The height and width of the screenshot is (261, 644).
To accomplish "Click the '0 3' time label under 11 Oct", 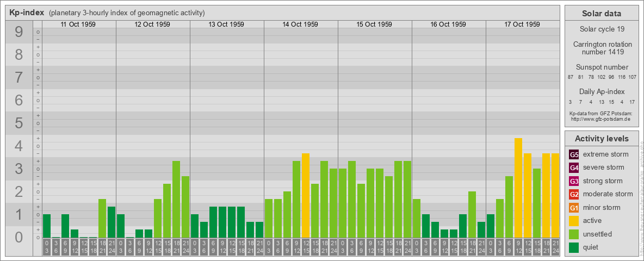I will 47,247.
